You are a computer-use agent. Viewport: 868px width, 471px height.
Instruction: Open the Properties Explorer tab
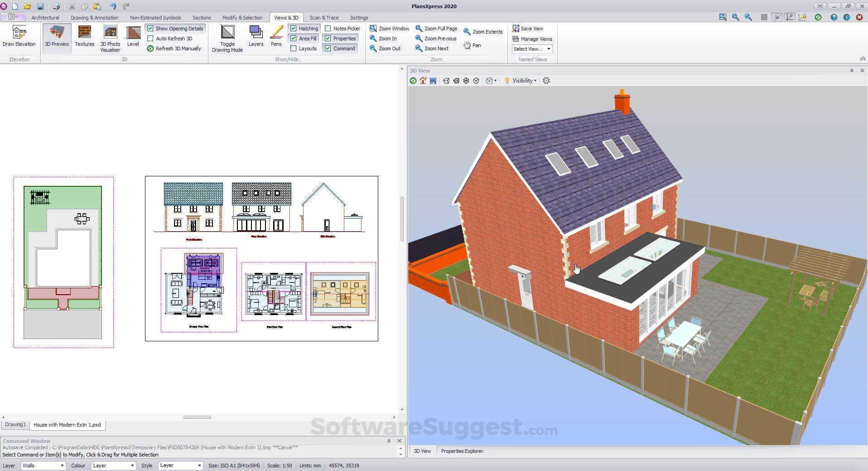tap(462, 451)
